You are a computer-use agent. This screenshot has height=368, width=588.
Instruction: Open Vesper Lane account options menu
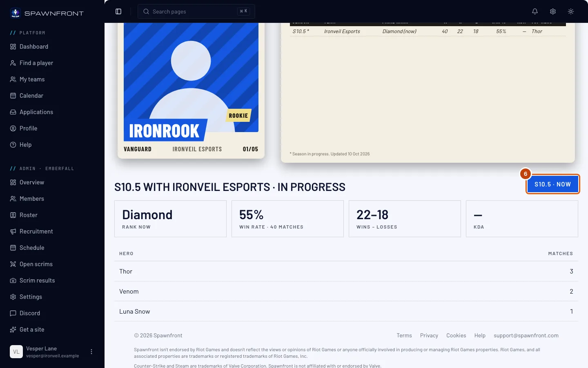click(x=91, y=352)
